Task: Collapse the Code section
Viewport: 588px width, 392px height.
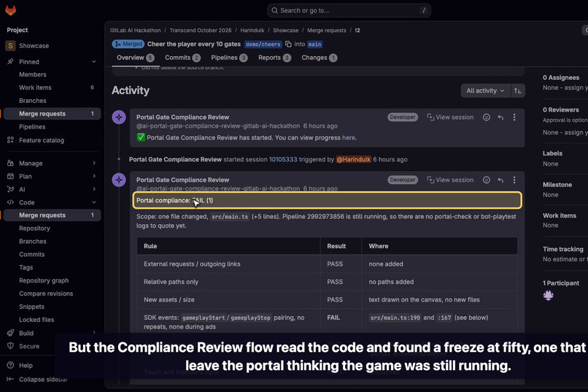Action: pyautogui.click(x=94, y=202)
